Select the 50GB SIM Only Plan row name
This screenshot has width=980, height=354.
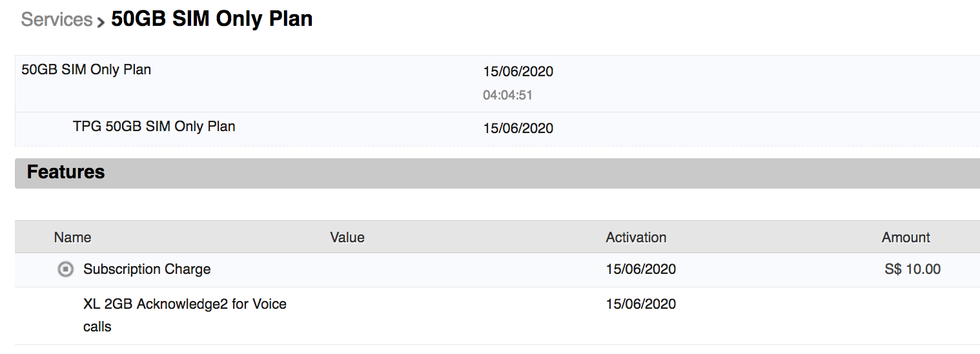click(87, 70)
